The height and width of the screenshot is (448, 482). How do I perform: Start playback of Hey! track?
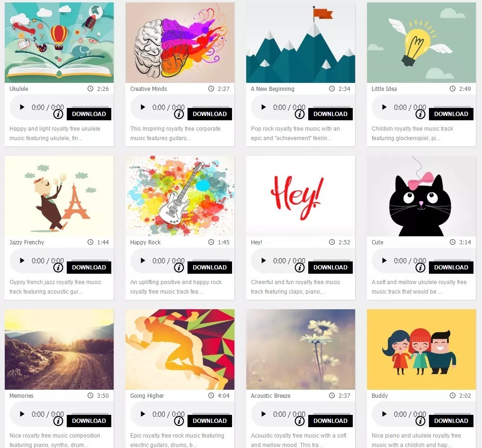point(263,260)
